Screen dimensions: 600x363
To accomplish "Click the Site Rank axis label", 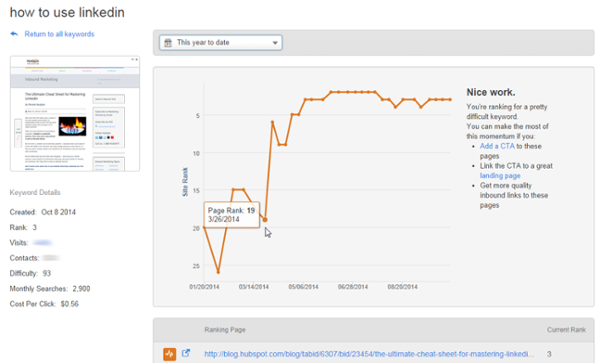I will pos(185,182).
